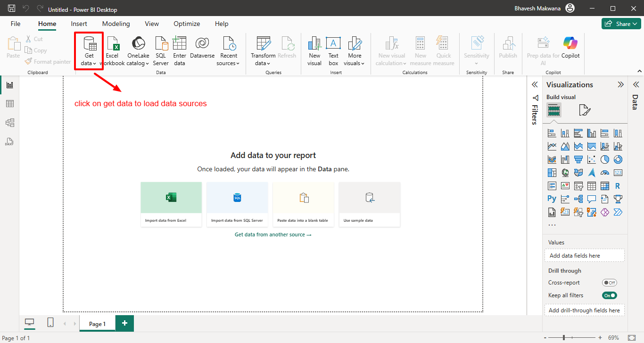The height and width of the screenshot is (343, 644).
Task: Collapse the Visualizations pane
Action: pyautogui.click(x=621, y=84)
